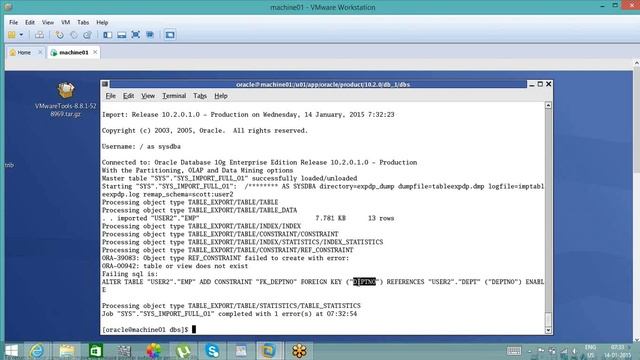Click terminal scrollbar down arrow

tap(548, 330)
